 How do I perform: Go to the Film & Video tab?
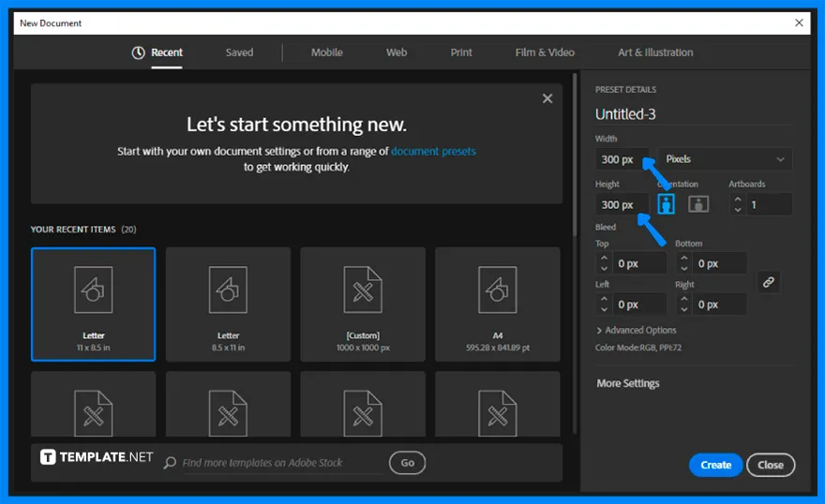545,52
